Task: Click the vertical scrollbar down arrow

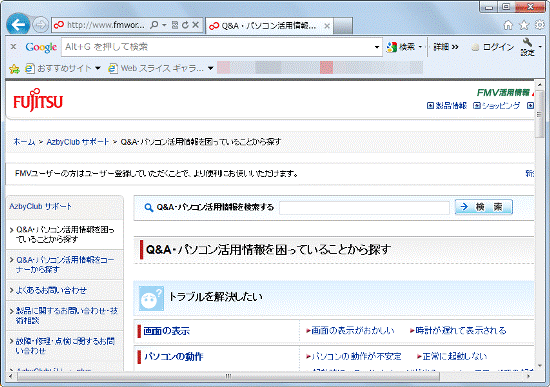Action: point(539,366)
